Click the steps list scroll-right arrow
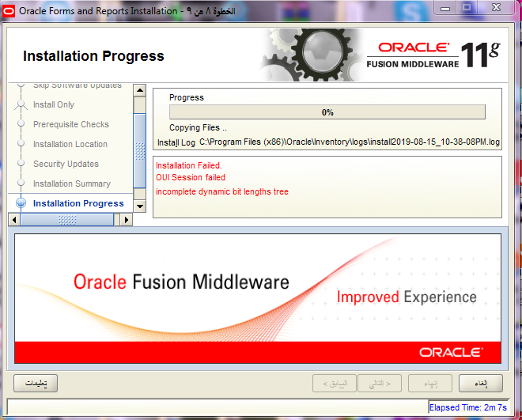Screen dimensions: 522x420 (127, 220)
